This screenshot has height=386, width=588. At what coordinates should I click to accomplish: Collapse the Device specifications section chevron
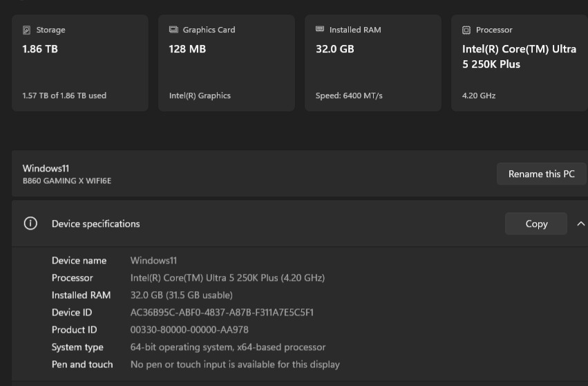coord(580,224)
